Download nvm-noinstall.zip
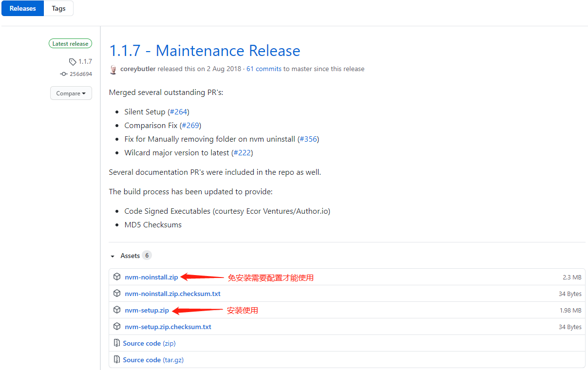The height and width of the screenshot is (370, 588). 152,277
